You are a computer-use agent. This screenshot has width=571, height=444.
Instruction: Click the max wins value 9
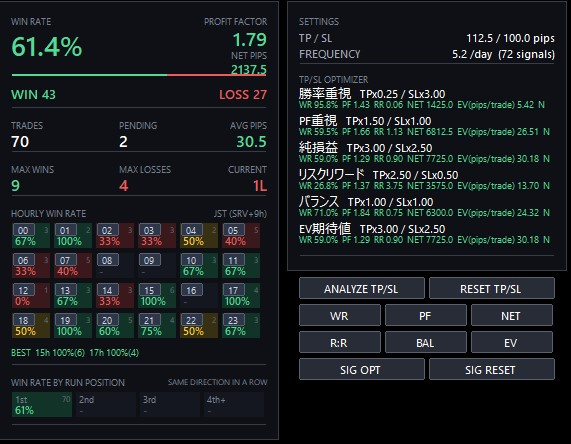(x=15, y=186)
